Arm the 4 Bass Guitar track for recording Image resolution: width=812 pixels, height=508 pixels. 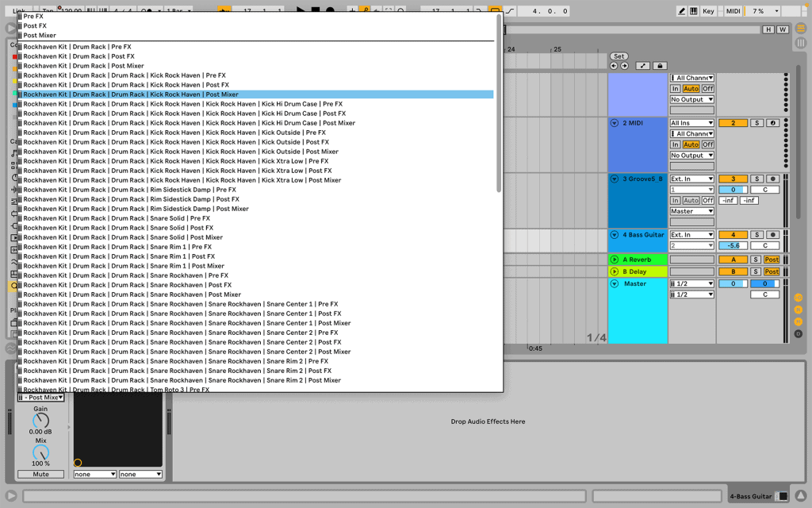(772, 234)
